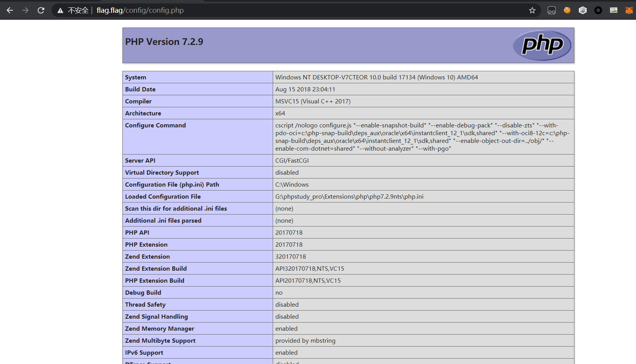Click the flag.flag URL in the address bar
The height and width of the screenshot is (364, 636).
(109, 10)
